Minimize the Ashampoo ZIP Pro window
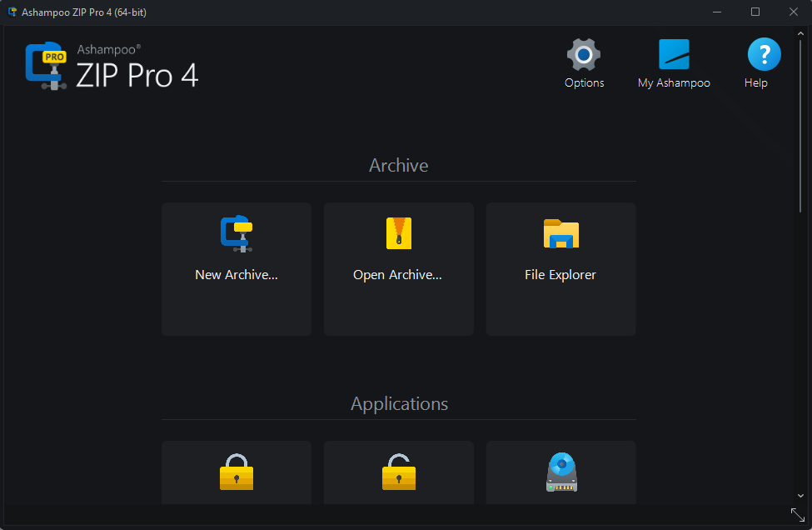812x530 pixels. 717,12
